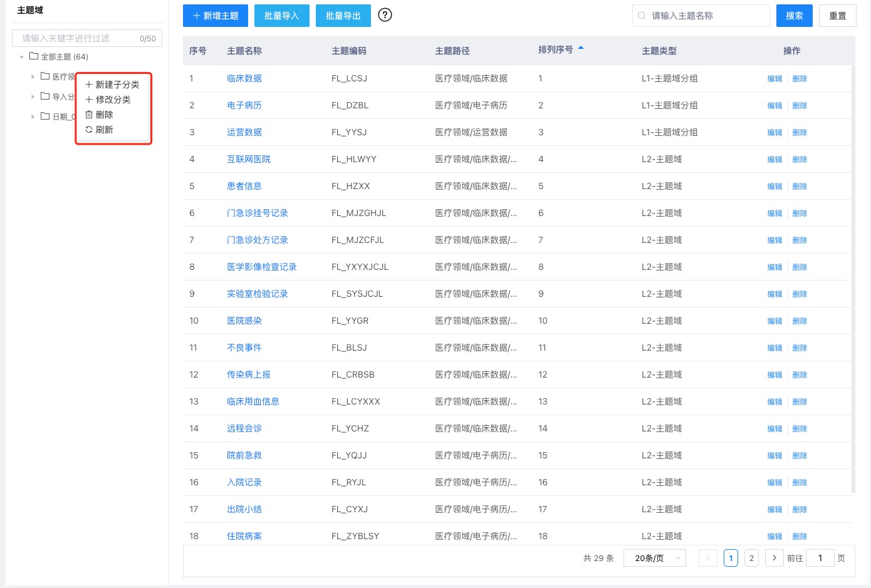Open the 20条/页 page size dropdown
871x588 pixels.
coord(655,558)
